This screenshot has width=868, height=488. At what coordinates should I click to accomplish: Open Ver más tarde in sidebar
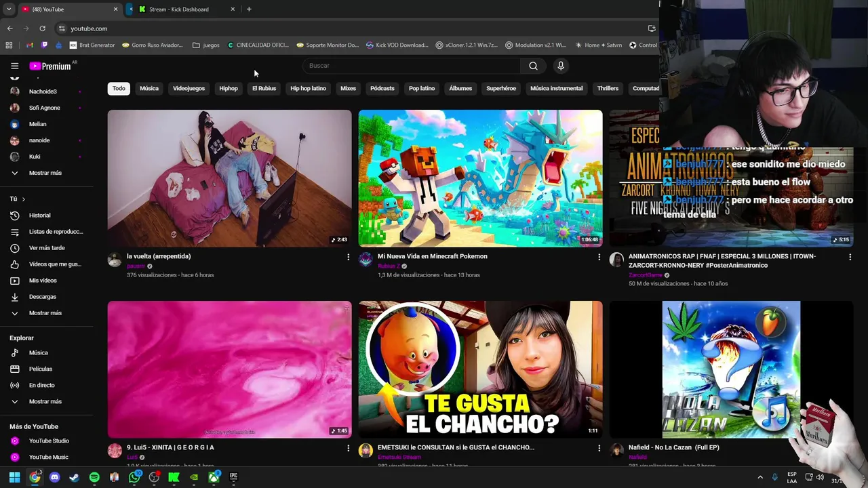pos(46,248)
